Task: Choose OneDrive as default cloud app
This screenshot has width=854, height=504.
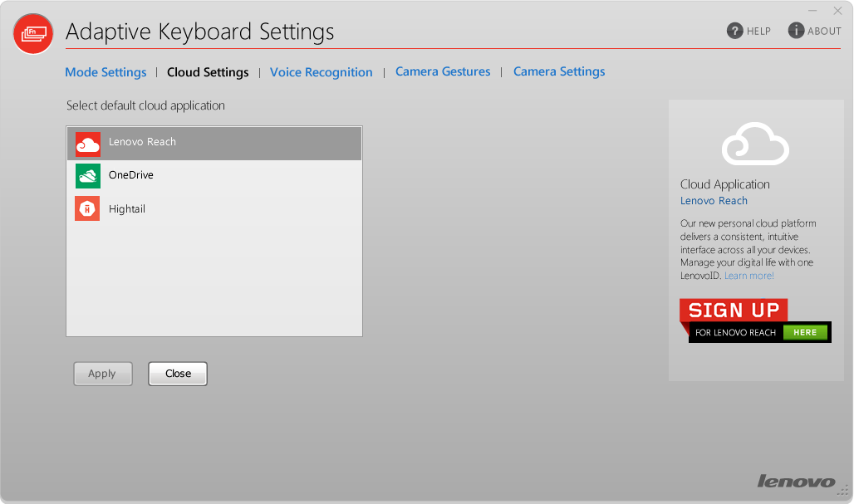Action: point(214,176)
